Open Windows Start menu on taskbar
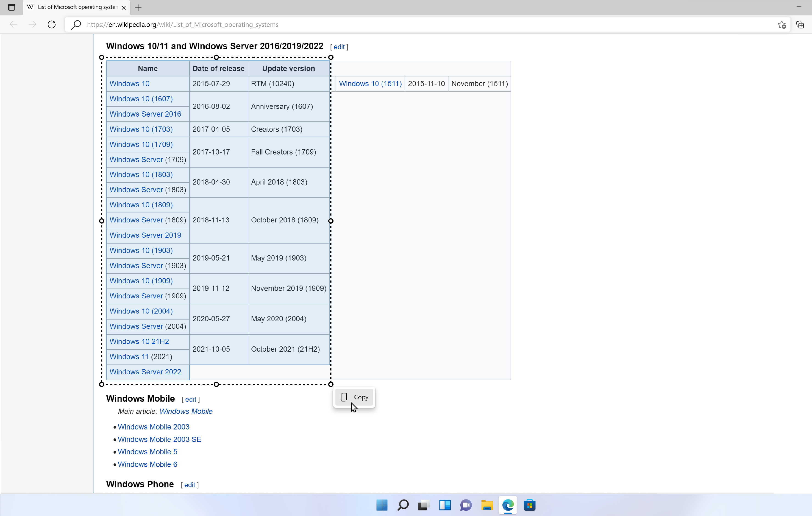 click(x=382, y=505)
